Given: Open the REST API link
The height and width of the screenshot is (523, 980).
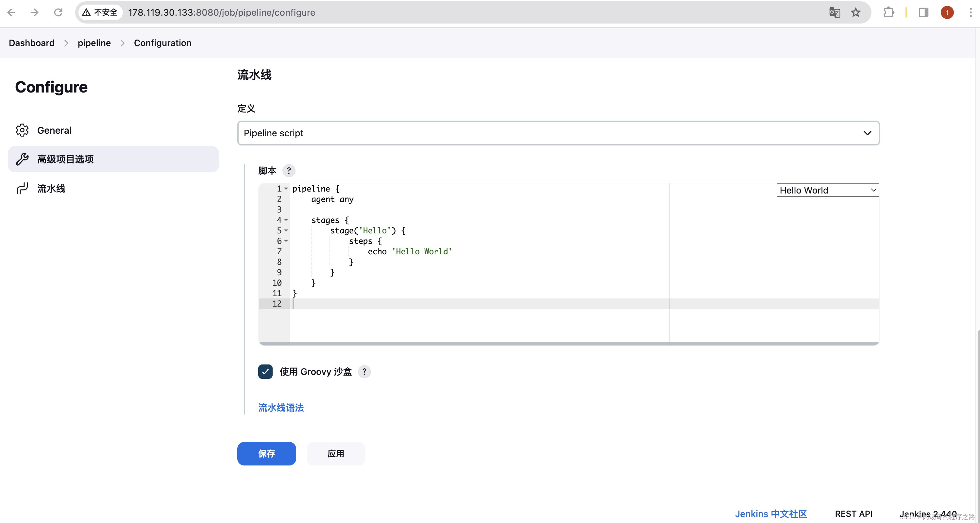Looking at the screenshot, I should coord(854,514).
